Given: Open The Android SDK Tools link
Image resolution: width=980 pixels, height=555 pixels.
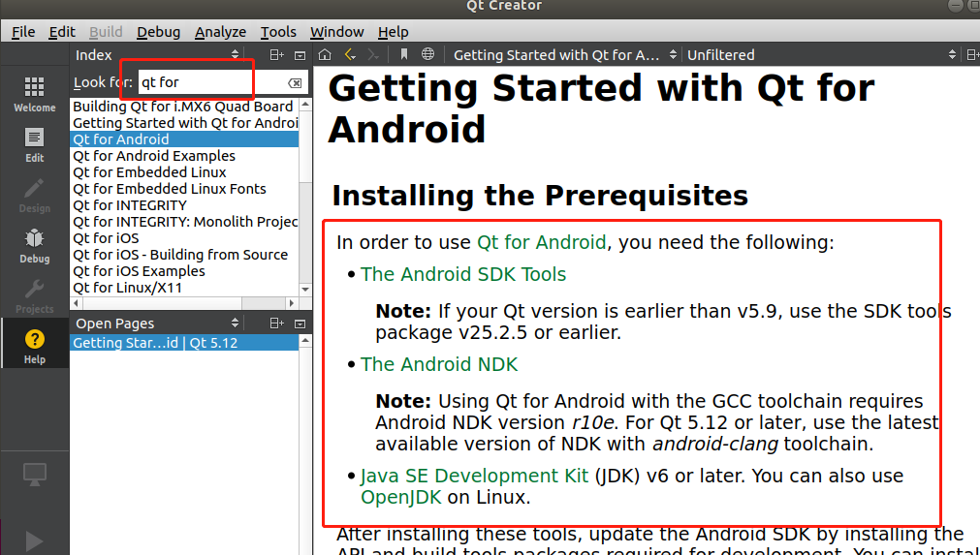Looking at the screenshot, I should click(463, 274).
